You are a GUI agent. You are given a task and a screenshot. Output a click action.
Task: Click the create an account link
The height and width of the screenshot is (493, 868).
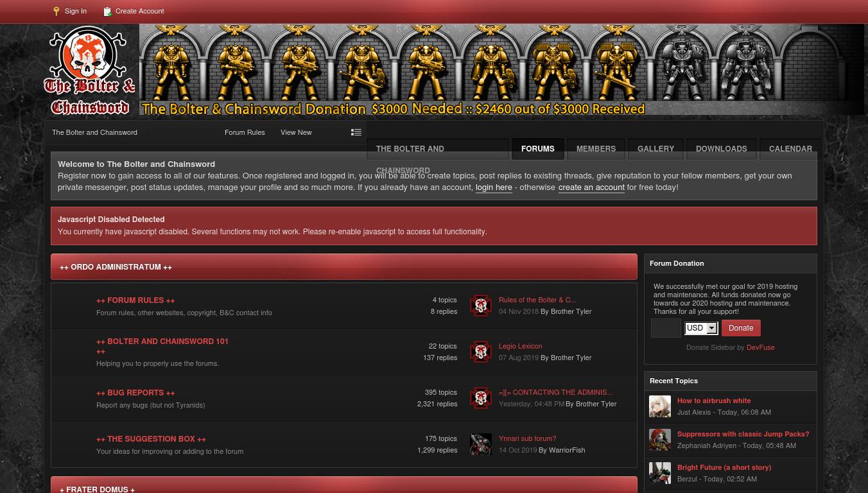pos(591,187)
